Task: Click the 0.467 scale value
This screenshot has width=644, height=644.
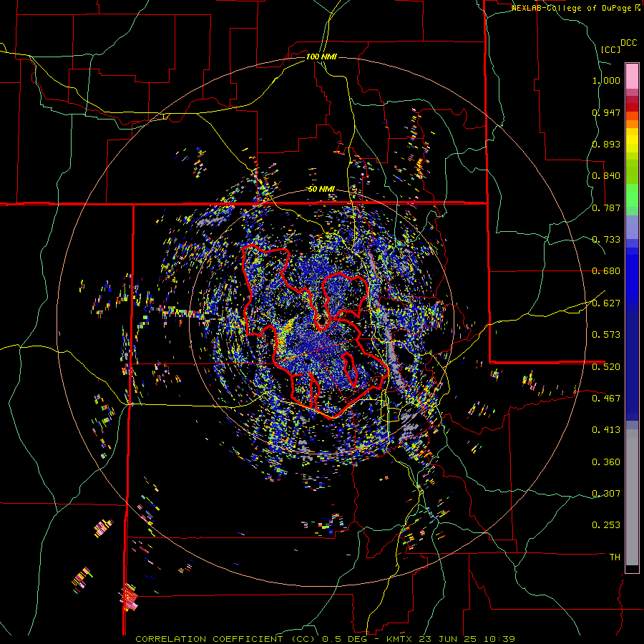Action: coord(606,399)
